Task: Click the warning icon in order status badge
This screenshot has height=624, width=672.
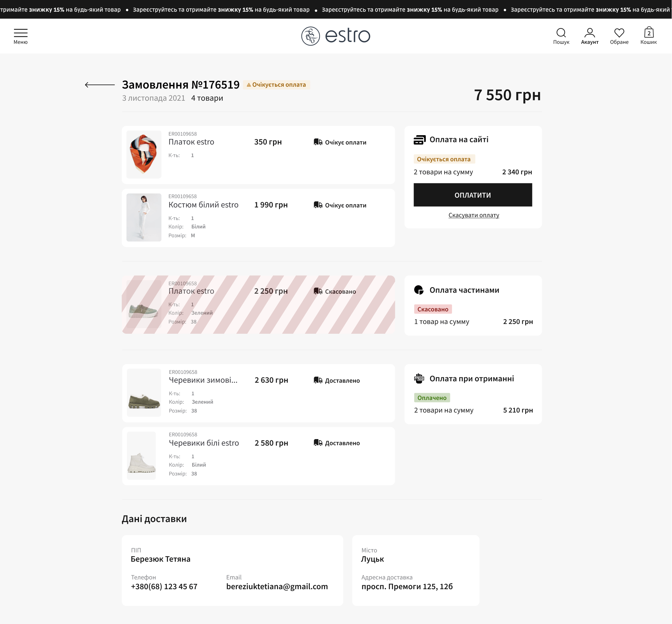Action: tap(249, 85)
